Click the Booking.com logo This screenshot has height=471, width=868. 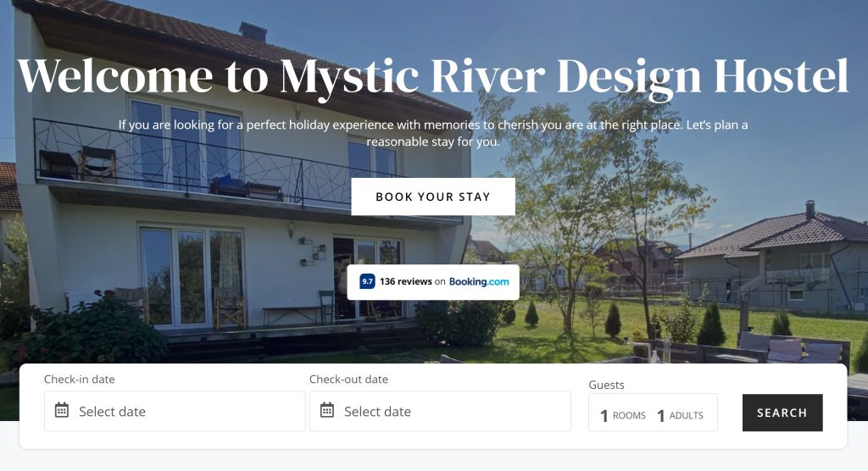pyautogui.click(x=479, y=282)
